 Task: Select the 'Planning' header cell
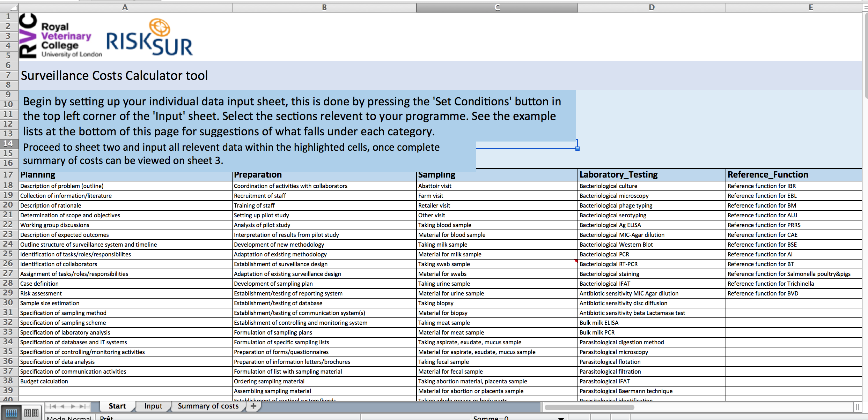point(125,175)
